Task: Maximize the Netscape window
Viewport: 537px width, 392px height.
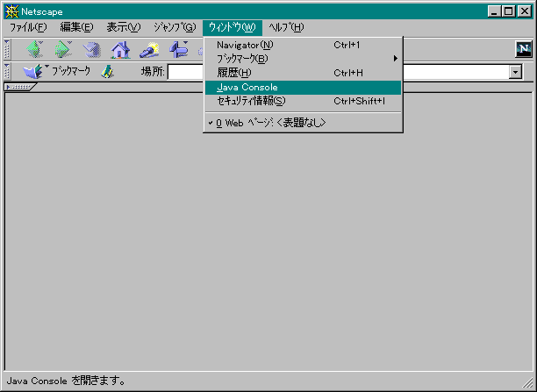Action: 509,12
